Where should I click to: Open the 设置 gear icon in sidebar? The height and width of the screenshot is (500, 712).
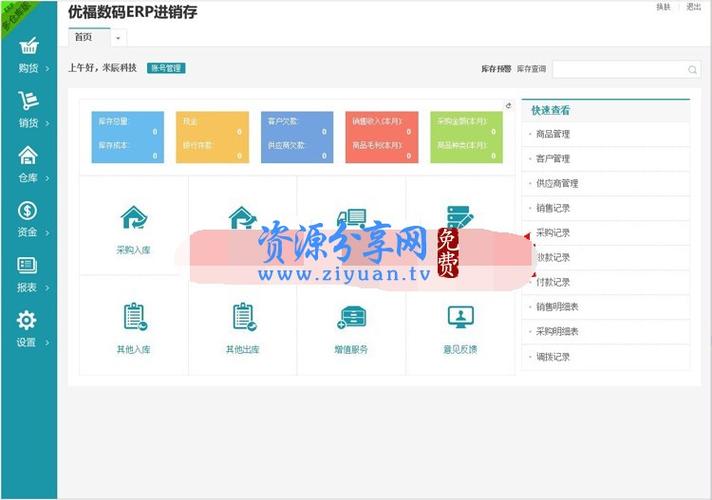[x=26, y=321]
